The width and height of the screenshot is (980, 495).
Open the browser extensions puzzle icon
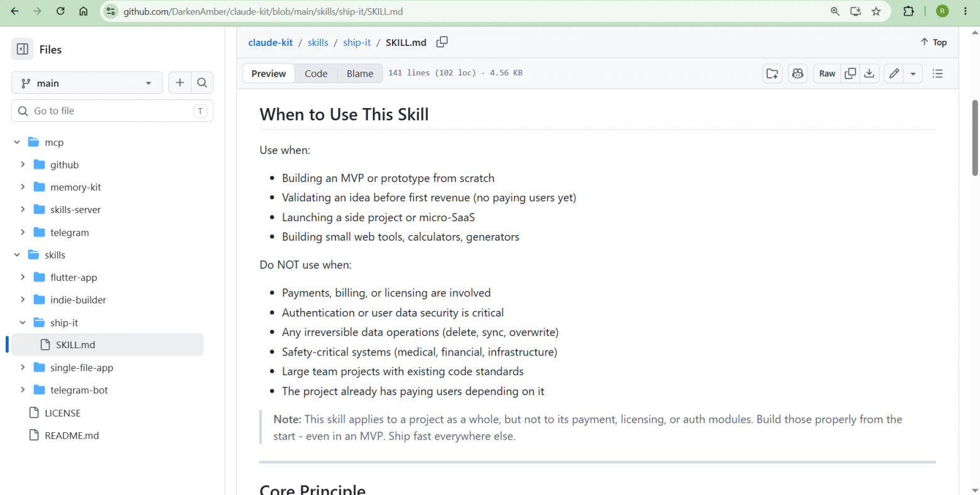[908, 11]
